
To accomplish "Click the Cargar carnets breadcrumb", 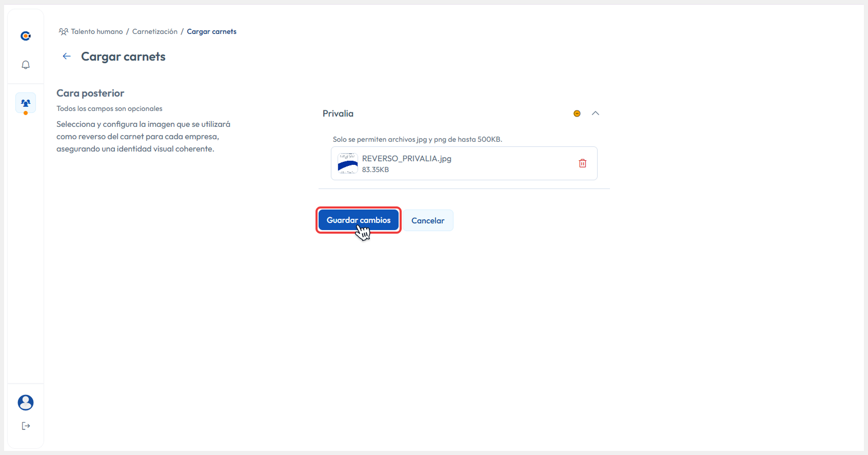I will 211,32.
